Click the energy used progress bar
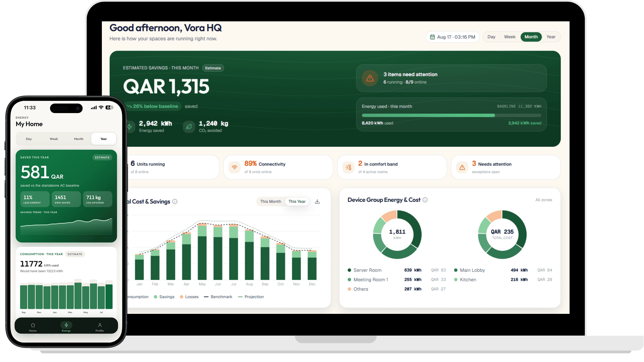The image size is (644, 362). point(451,115)
